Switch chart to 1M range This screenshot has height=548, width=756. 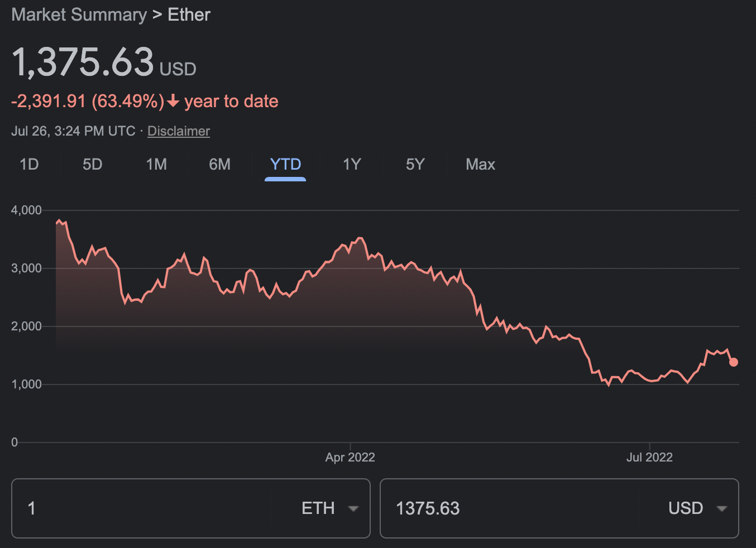[156, 164]
